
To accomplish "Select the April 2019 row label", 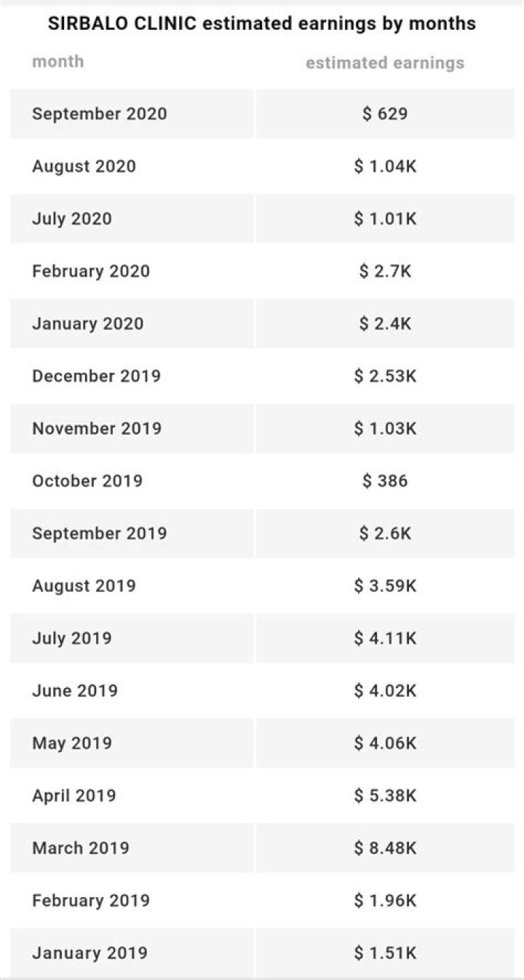I will pyautogui.click(x=74, y=795).
